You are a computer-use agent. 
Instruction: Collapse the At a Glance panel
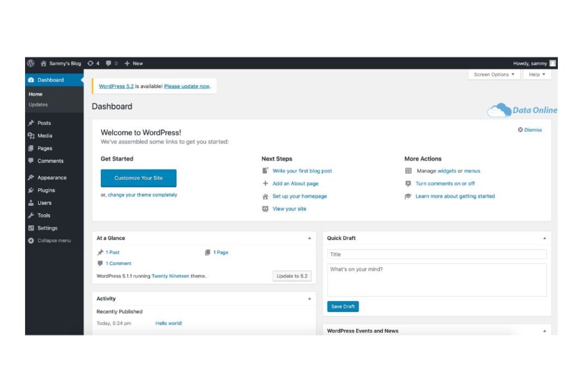point(309,238)
